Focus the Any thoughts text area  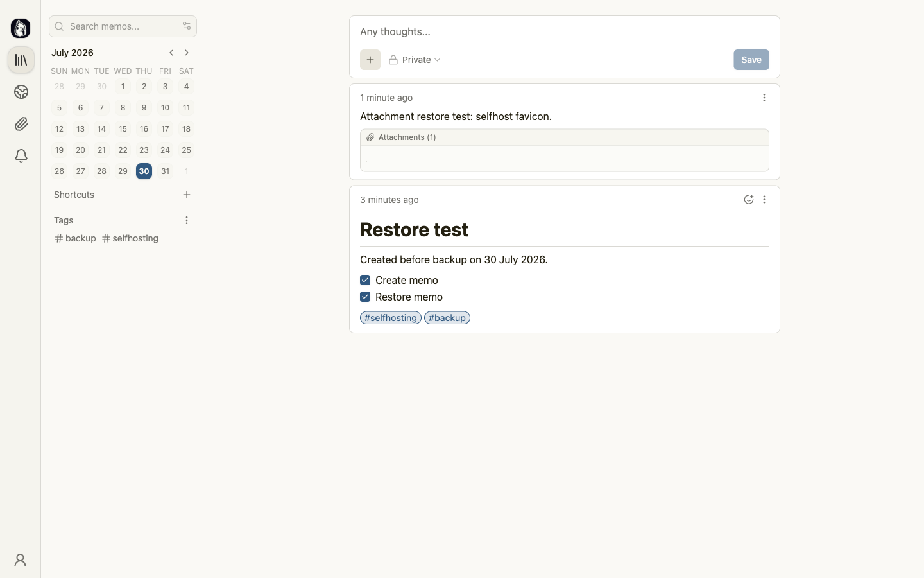pos(565,31)
